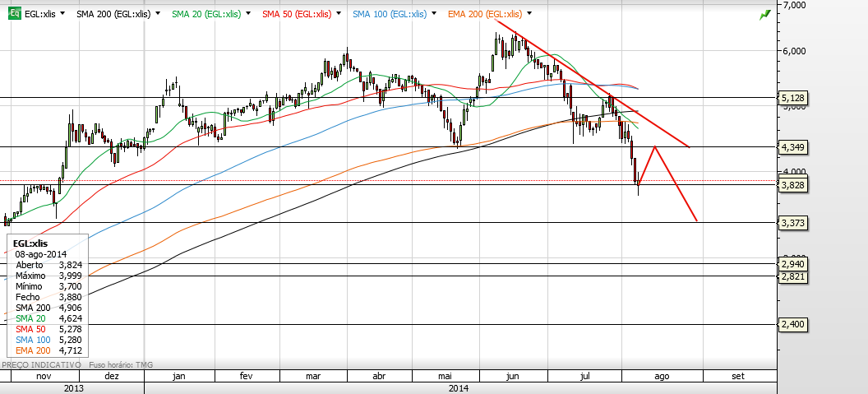Open the EMA 200 (EGL:xlis) dropdown arrow
The image size is (868, 394).
click(529, 13)
